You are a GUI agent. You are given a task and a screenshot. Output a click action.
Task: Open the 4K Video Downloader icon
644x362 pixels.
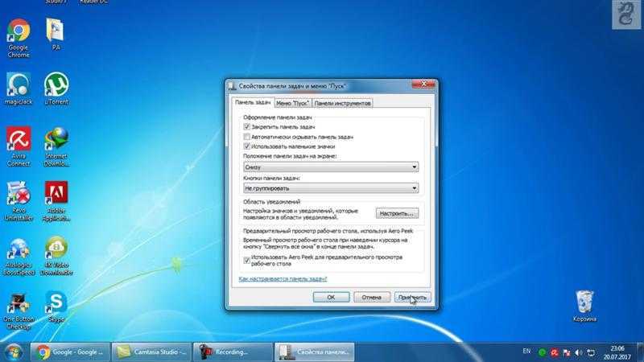point(56,256)
